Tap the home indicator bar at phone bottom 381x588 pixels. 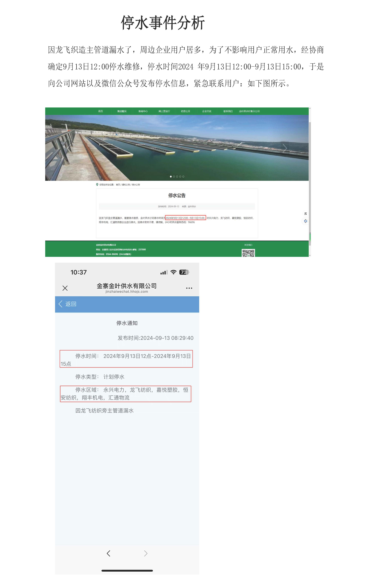coord(127,571)
